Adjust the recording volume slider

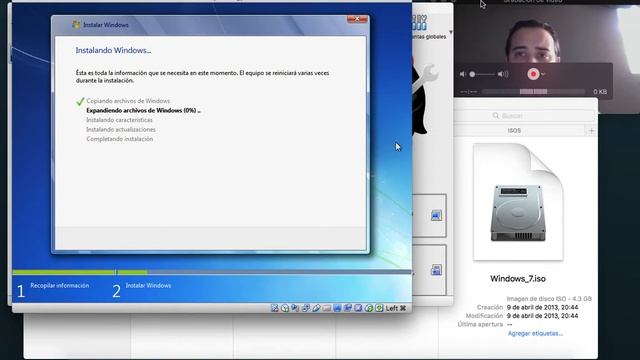483,74
